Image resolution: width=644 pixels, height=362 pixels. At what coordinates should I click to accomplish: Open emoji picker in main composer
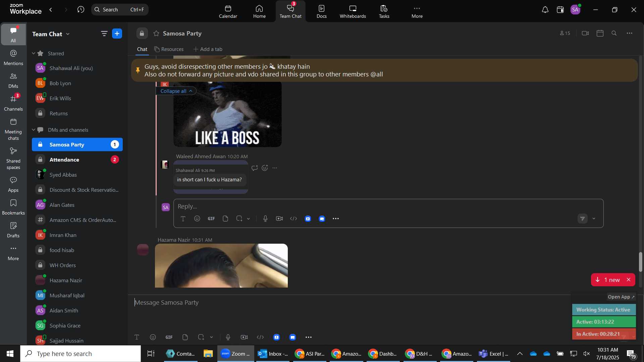pyautogui.click(x=153, y=337)
